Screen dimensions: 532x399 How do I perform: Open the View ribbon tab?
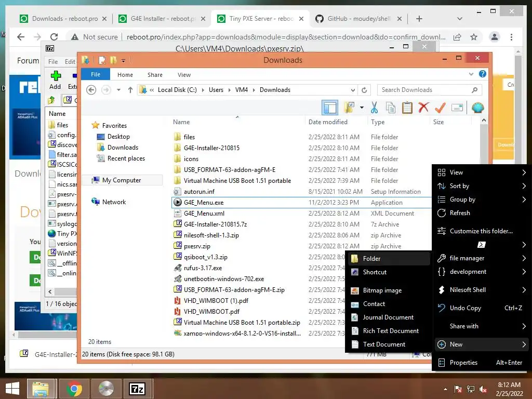coord(184,75)
